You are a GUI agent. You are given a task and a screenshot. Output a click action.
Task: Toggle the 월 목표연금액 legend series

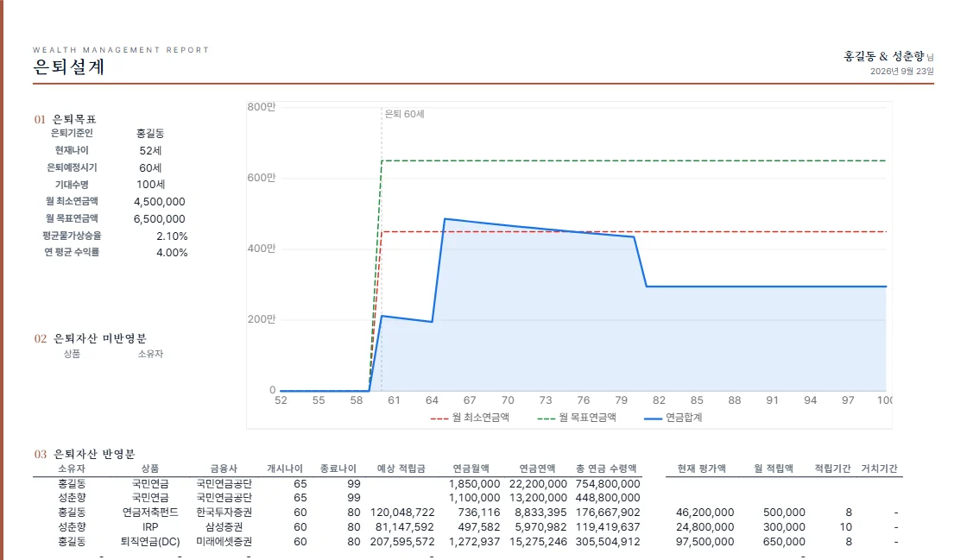point(577,418)
